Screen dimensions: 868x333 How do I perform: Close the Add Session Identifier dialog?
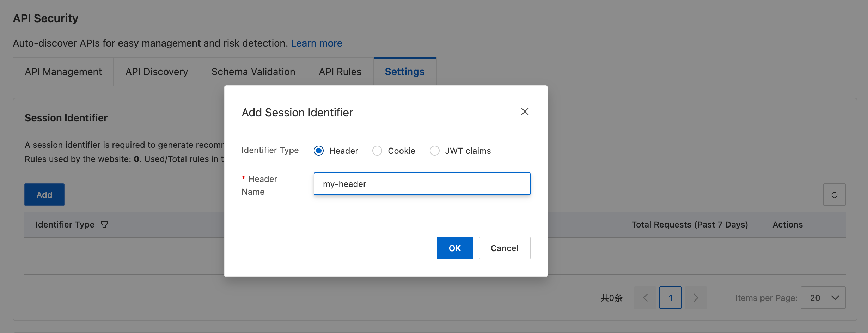[x=525, y=111]
